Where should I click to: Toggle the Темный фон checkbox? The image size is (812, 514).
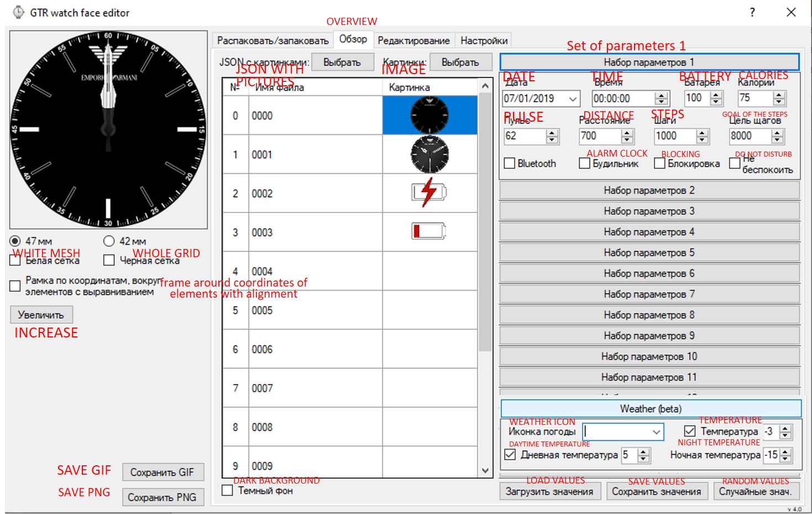227,490
